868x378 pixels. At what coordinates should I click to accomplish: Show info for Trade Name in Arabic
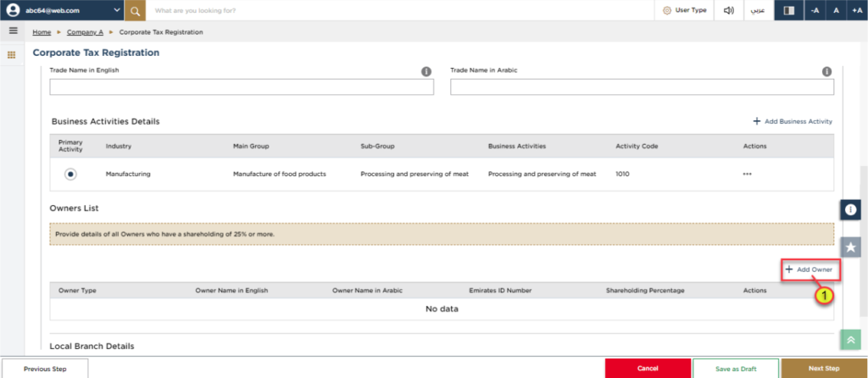point(826,71)
